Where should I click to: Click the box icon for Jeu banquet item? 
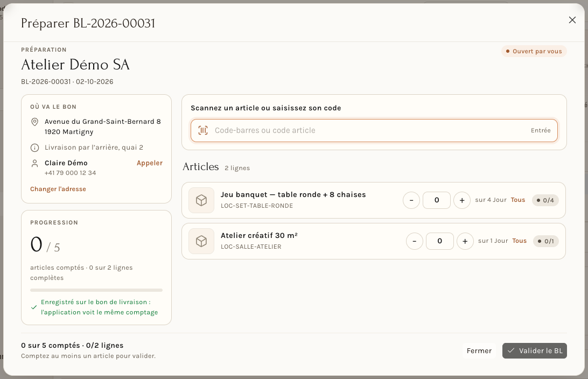[201, 200]
